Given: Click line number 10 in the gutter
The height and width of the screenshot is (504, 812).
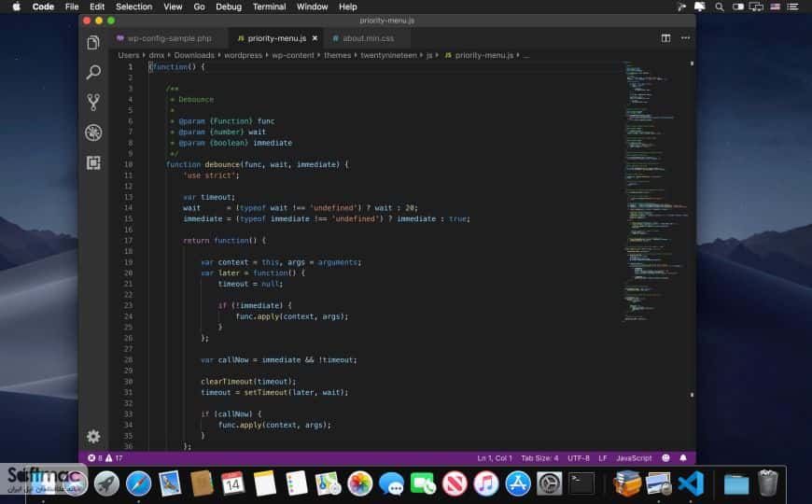Looking at the screenshot, I should (x=128, y=164).
